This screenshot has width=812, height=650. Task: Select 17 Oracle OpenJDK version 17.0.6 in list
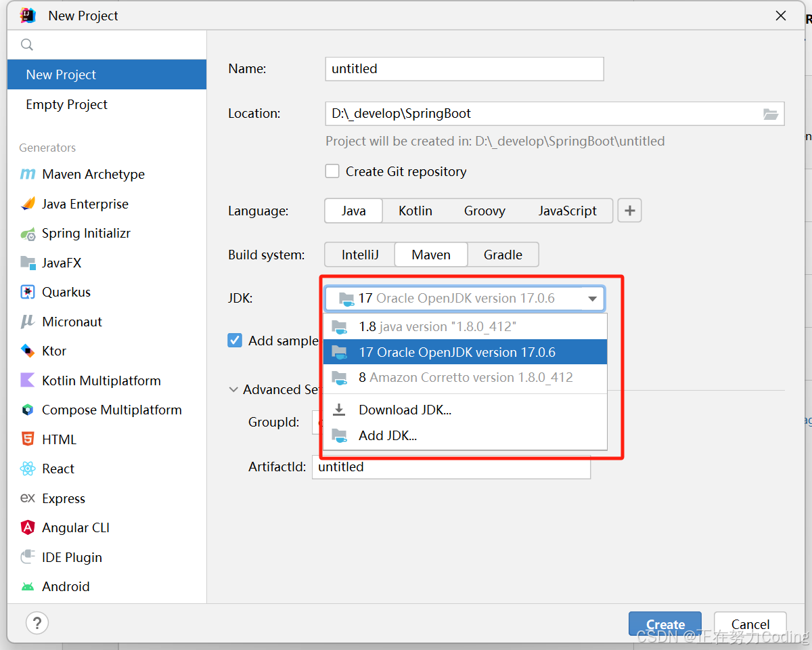466,352
